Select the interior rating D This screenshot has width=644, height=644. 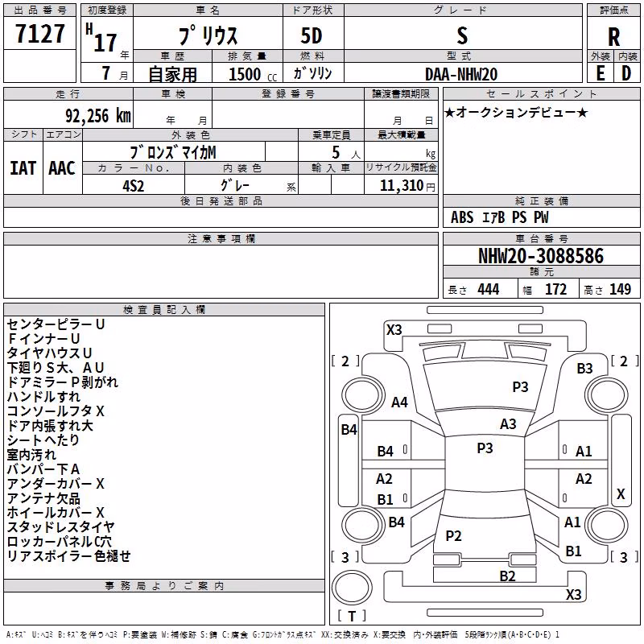pyautogui.click(x=626, y=73)
